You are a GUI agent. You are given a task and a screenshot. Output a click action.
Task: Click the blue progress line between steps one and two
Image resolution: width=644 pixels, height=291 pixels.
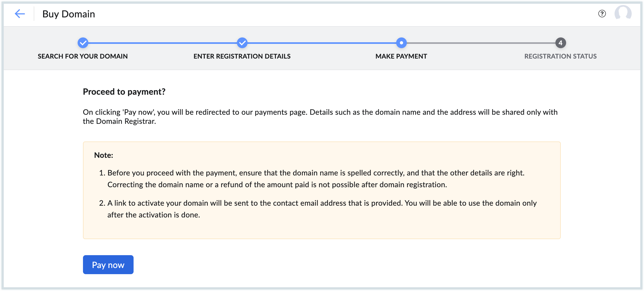[162, 43]
